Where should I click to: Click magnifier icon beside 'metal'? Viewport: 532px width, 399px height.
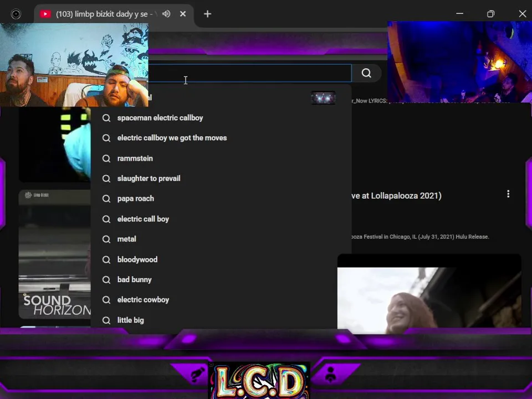click(x=106, y=239)
